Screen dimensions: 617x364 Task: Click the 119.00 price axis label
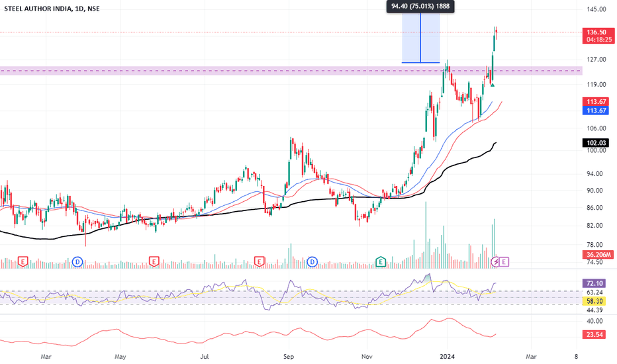pos(596,85)
